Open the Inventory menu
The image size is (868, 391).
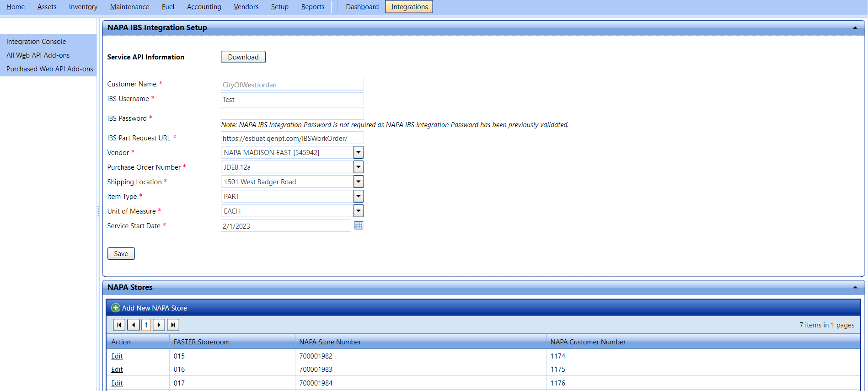(83, 7)
